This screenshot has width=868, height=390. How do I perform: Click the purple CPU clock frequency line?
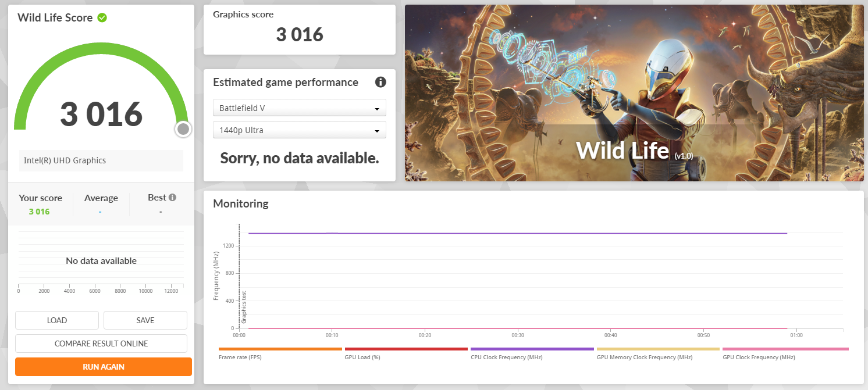(518, 234)
